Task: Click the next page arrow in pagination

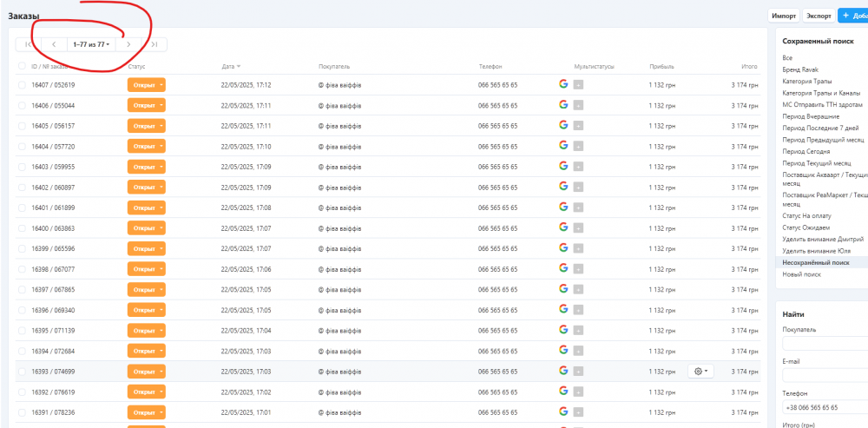Action: point(128,44)
